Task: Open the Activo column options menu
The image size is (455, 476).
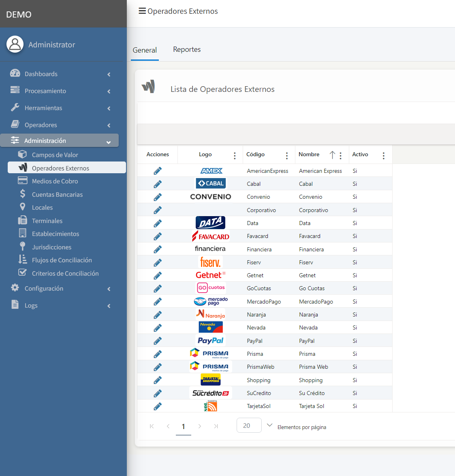Action: (x=384, y=156)
